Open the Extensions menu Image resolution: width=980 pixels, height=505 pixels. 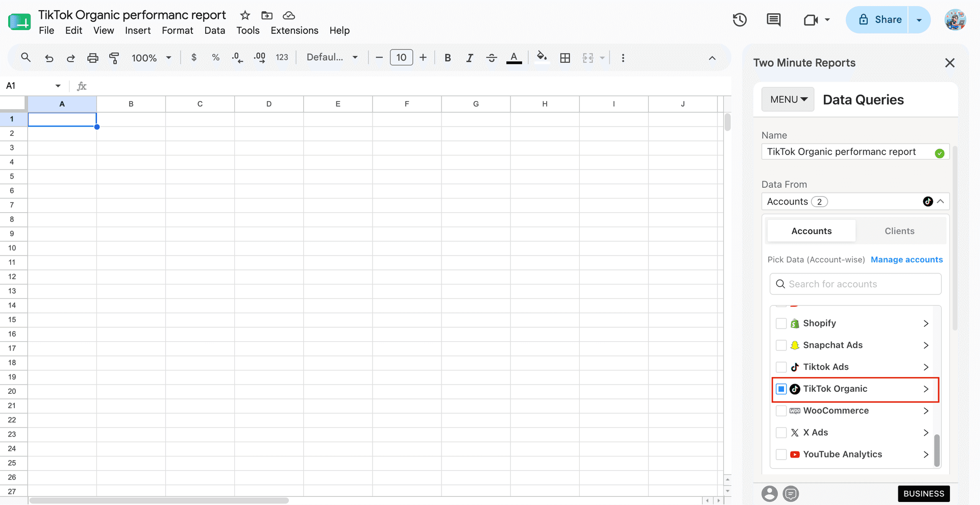tap(295, 31)
